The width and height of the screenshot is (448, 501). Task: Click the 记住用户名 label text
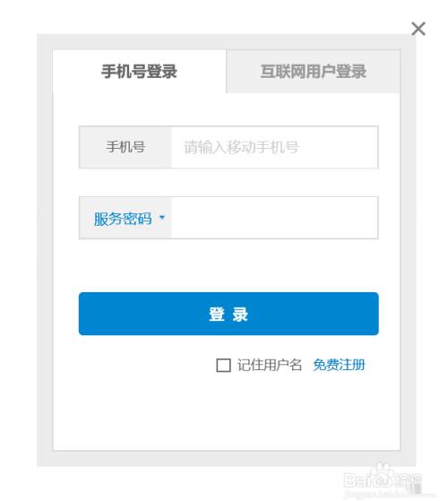click(x=269, y=365)
